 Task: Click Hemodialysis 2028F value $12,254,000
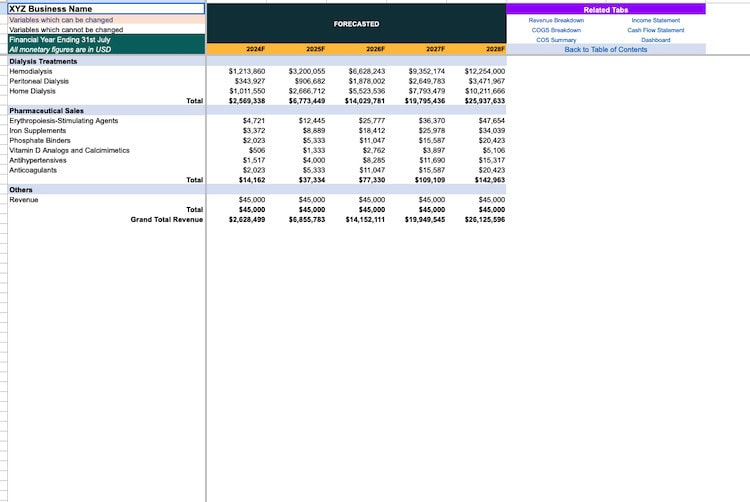(485, 71)
